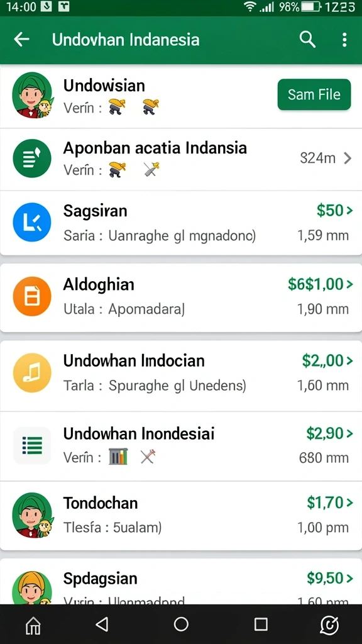Tap the house icon in bottom bar
The image size is (362, 644).
(x=33, y=626)
